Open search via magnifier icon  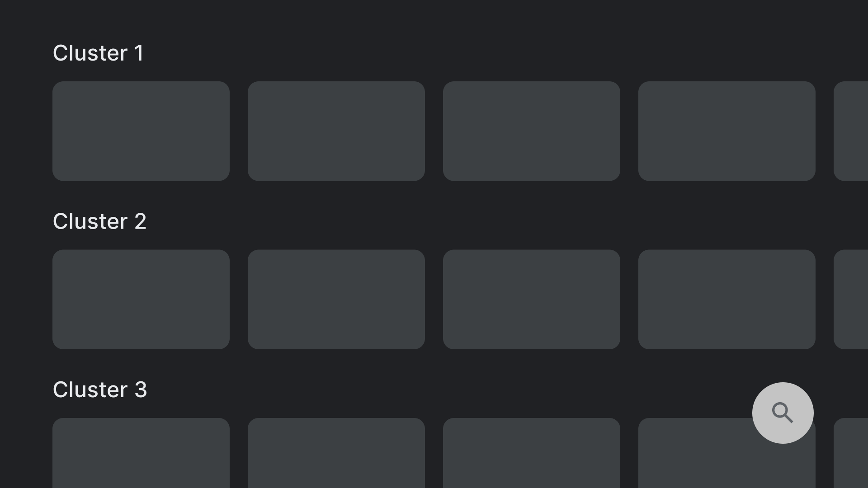point(783,413)
